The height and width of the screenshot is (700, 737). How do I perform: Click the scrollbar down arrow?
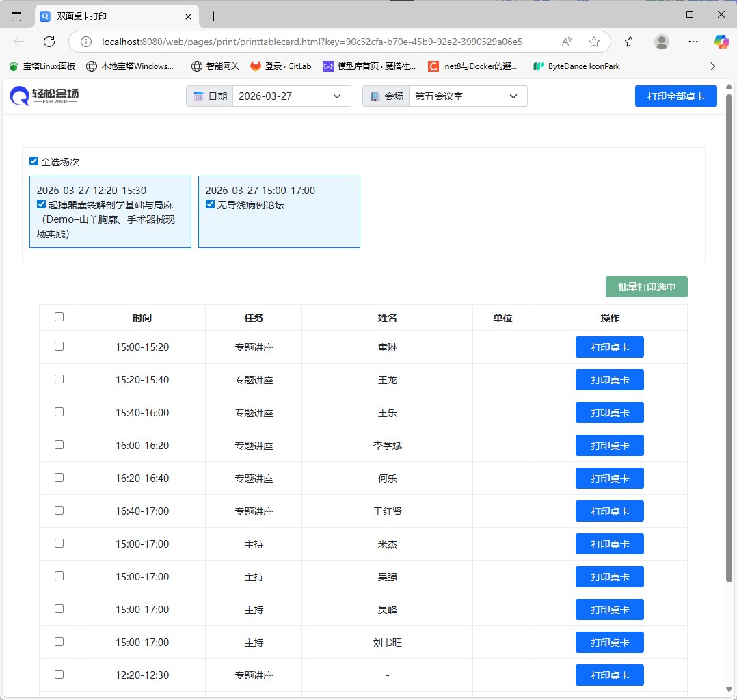pos(729,690)
